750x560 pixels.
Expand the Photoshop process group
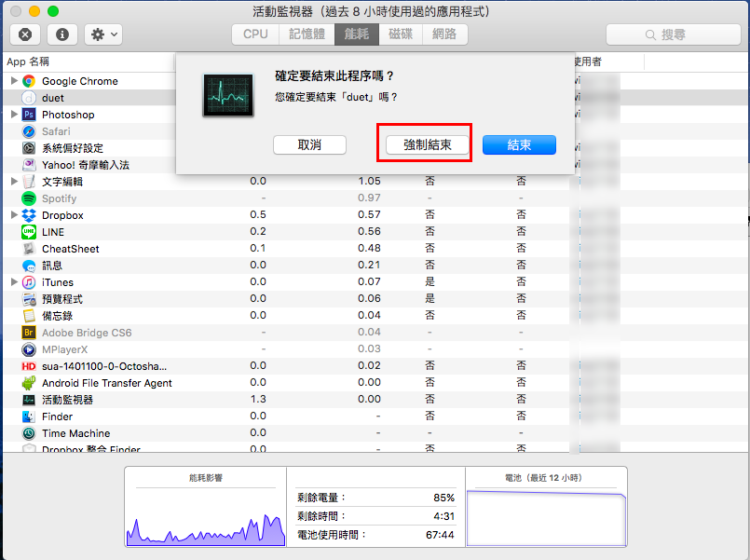pyautogui.click(x=14, y=115)
